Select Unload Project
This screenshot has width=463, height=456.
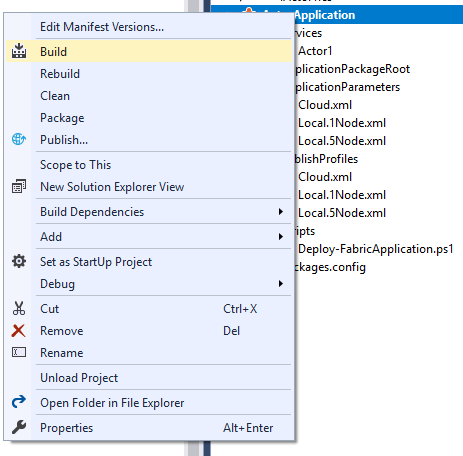pos(148,378)
